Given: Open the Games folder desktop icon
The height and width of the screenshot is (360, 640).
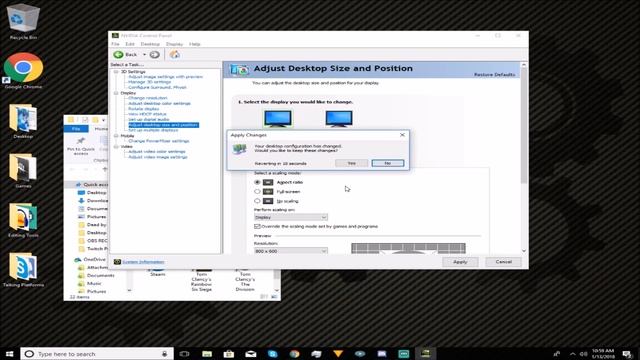Looking at the screenshot, I should [x=23, y=171].
